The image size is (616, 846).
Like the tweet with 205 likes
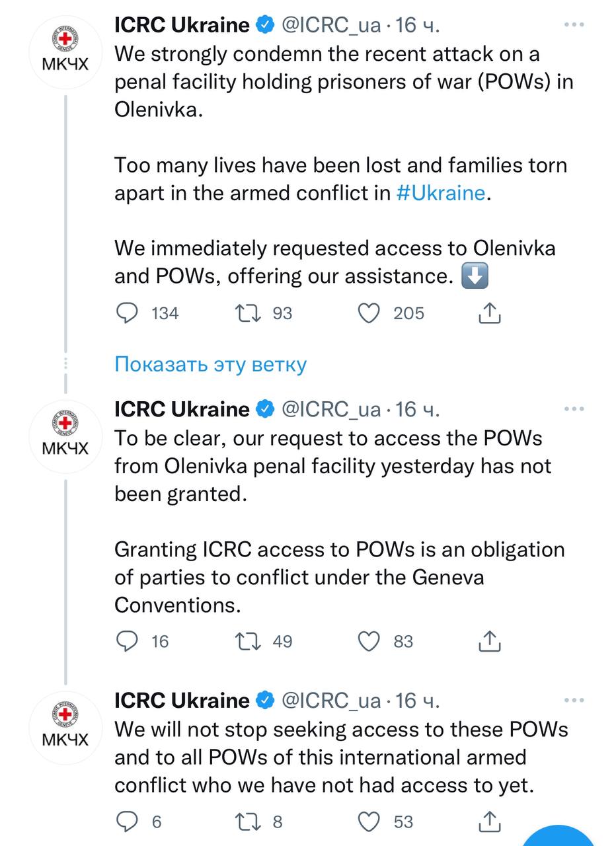tap(369, 313)
